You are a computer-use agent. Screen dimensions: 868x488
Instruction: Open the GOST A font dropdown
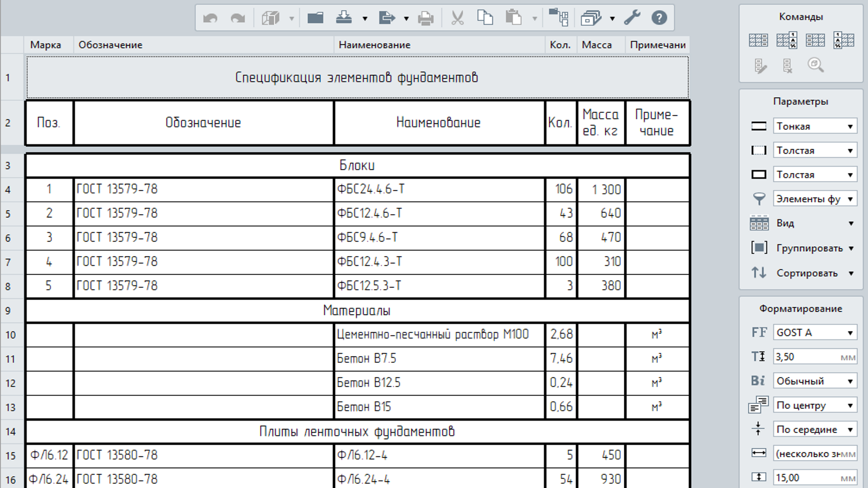point(815,333)
